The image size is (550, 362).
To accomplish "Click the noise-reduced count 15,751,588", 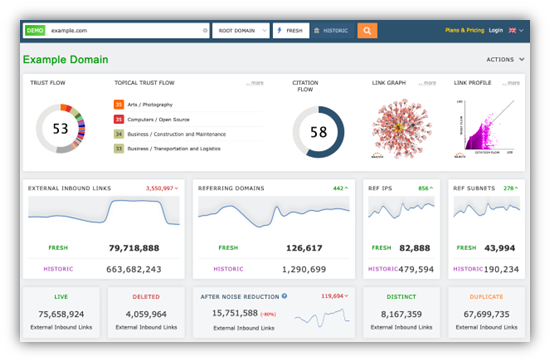I will tap(235, 313).
